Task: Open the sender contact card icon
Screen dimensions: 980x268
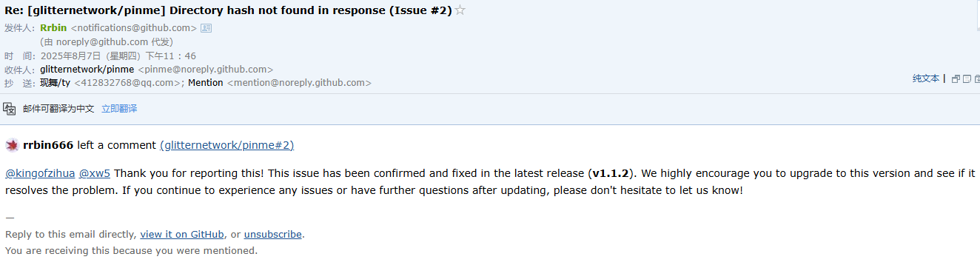Action: (207, 28)
